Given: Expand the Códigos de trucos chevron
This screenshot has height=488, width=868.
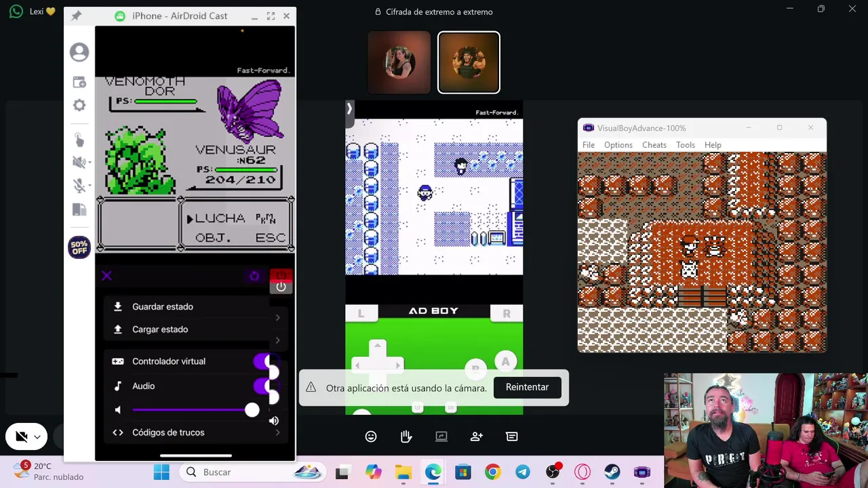Looking at the screenshot, I should coord(277,432).
